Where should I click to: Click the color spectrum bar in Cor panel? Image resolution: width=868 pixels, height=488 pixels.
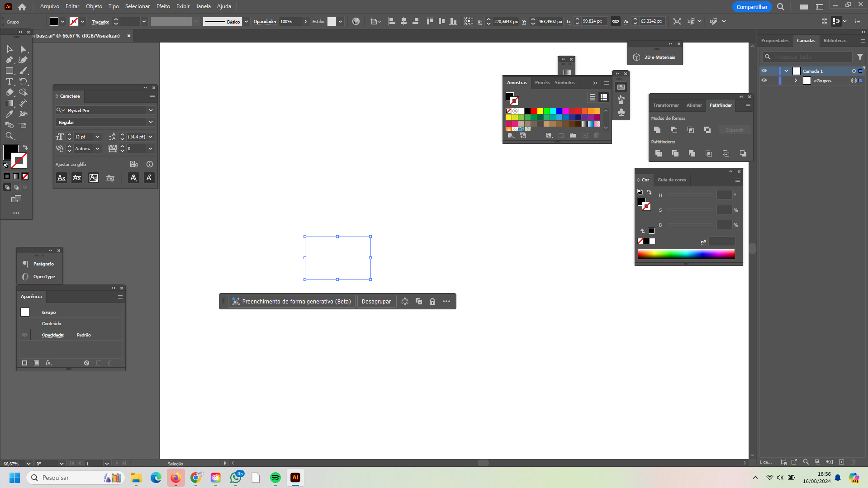coord(686,254)
